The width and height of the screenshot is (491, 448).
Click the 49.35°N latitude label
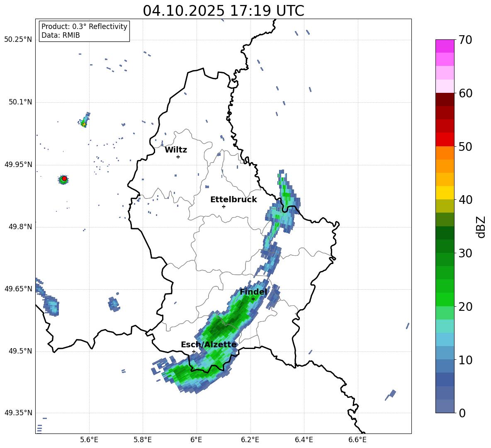coord(18,413)
